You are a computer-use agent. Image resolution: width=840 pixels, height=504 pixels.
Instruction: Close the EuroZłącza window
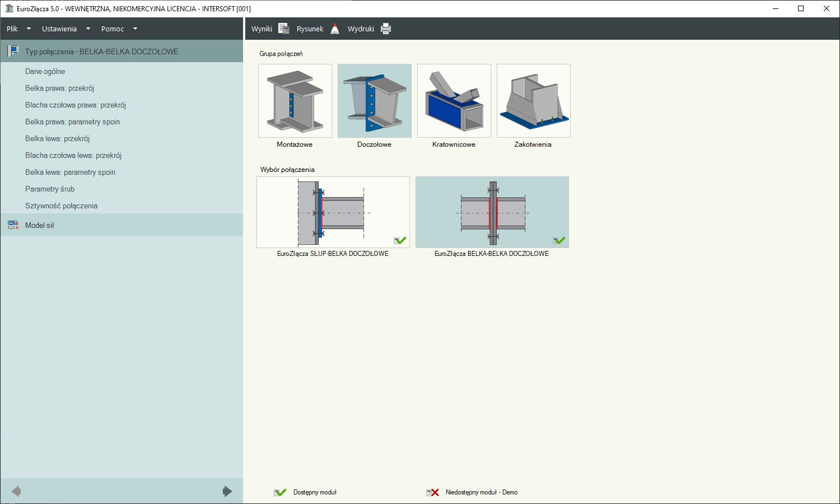click(x=827, y=8)
